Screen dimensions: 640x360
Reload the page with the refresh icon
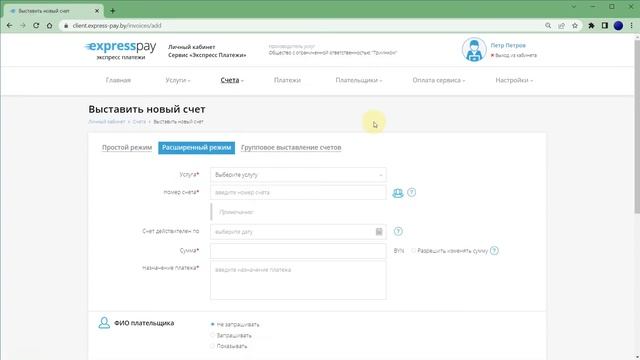36,25
